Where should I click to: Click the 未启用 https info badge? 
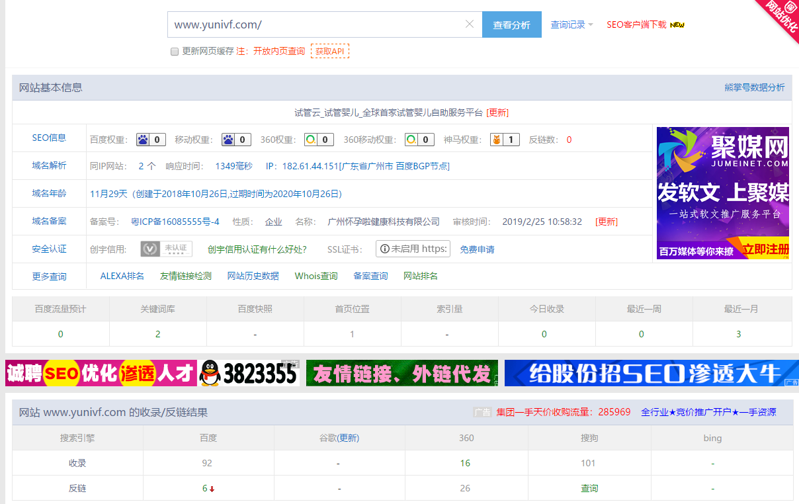(413, 249)
